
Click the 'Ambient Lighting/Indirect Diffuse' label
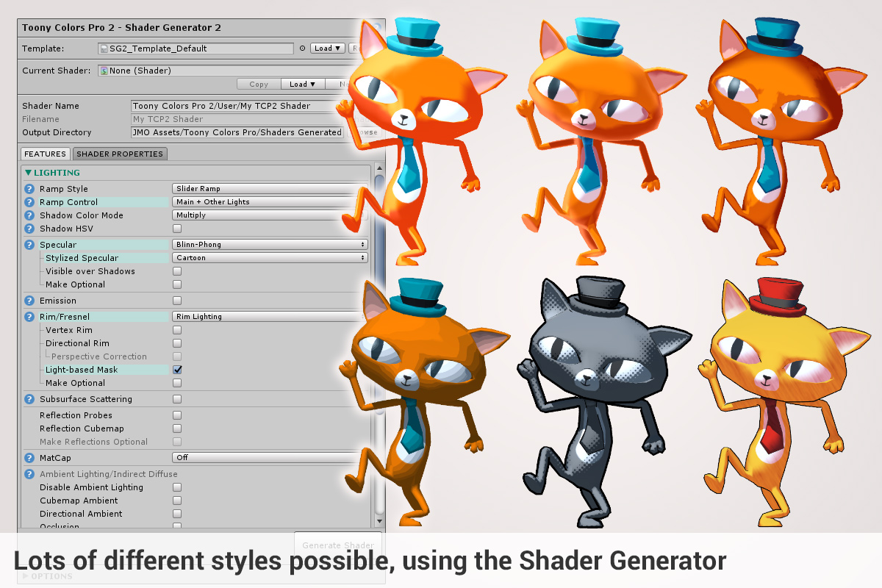(x=109, y=474)
